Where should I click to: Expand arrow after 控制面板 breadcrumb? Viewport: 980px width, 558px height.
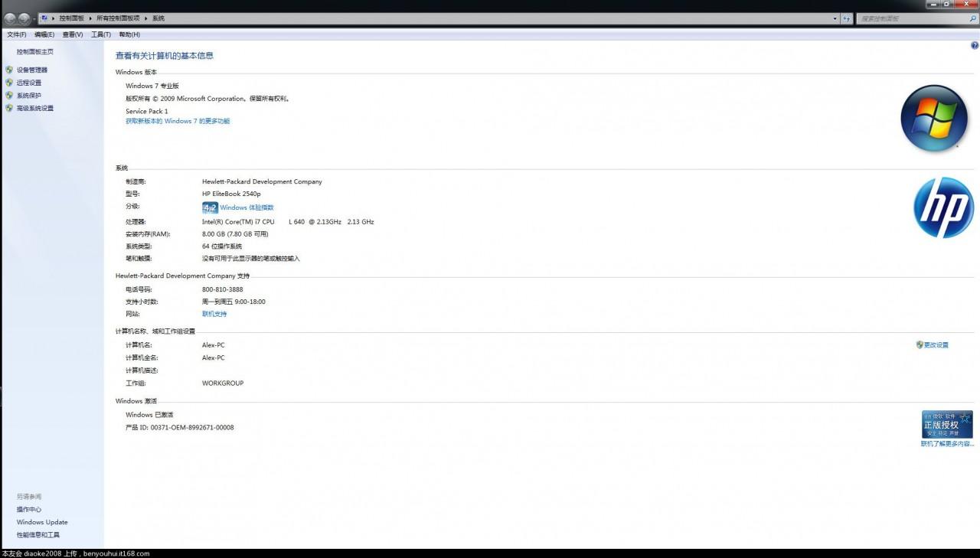90,18
